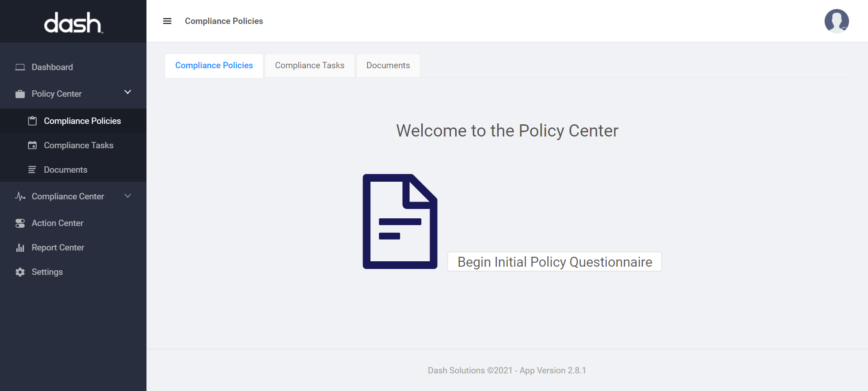Click the Compliance Center pulse icon

20,197
